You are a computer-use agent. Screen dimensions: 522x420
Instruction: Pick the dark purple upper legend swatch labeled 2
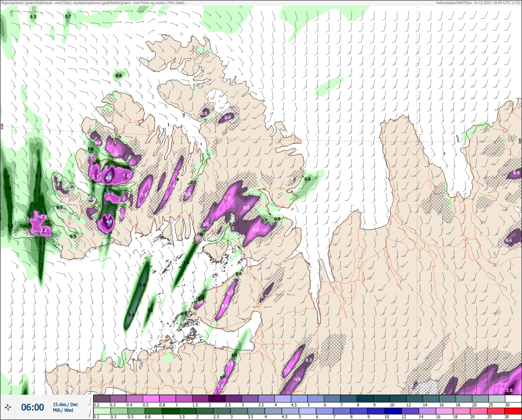click(217, 398)
